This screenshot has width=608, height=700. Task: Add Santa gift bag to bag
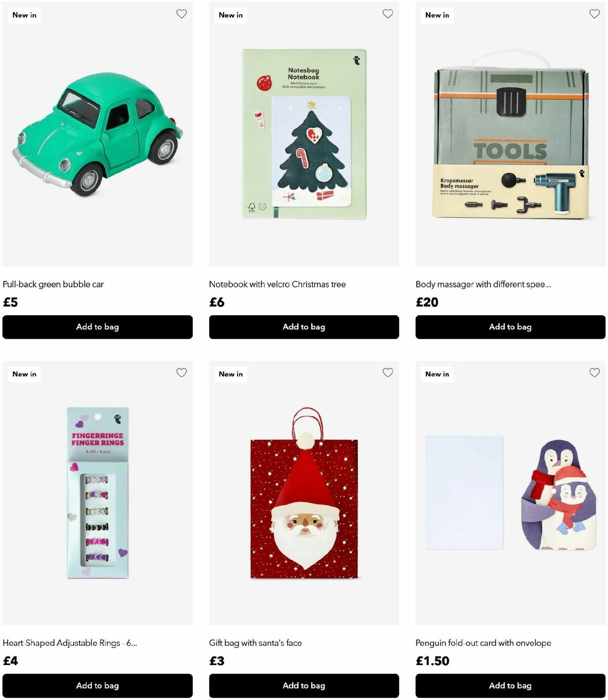coord(304,686)
